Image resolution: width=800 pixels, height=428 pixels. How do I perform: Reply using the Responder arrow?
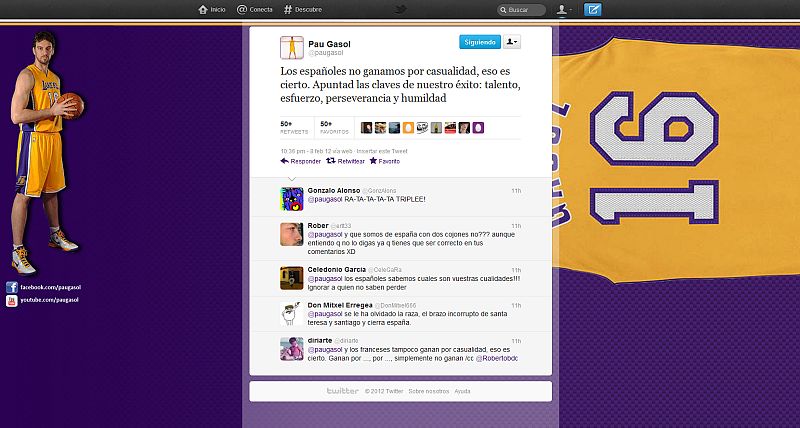pos(301,161)
